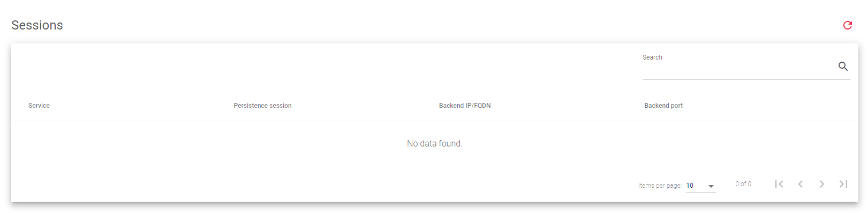
Task: Select the items per page value 10
Action: pos(690,186)
